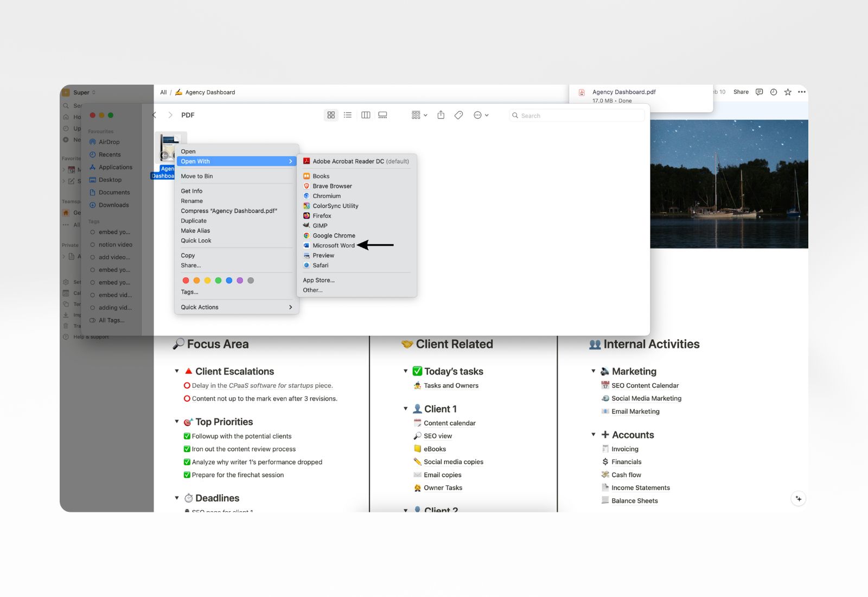Open the Tasks and Owners link

pyautogui.click(x=451, y=385)
